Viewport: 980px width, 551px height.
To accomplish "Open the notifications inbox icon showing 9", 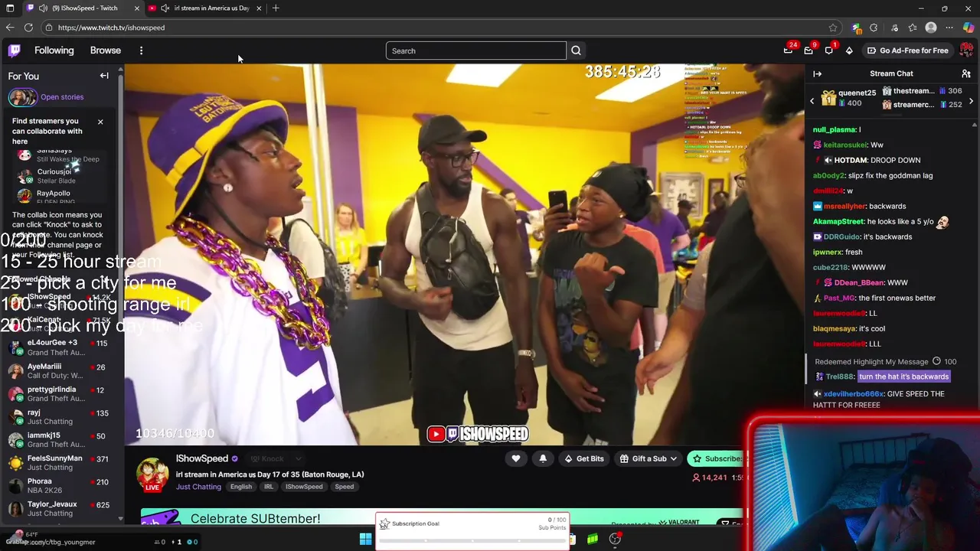I will coord(808,51).
